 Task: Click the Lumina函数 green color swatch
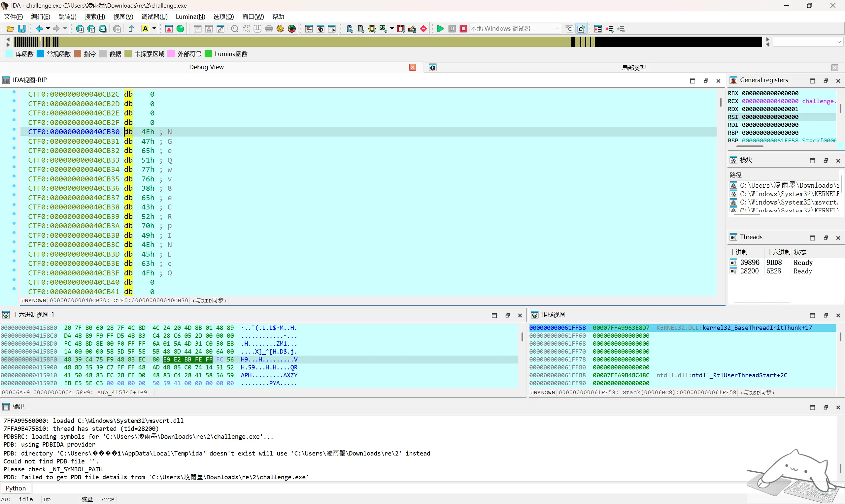(x=208, y=54)
